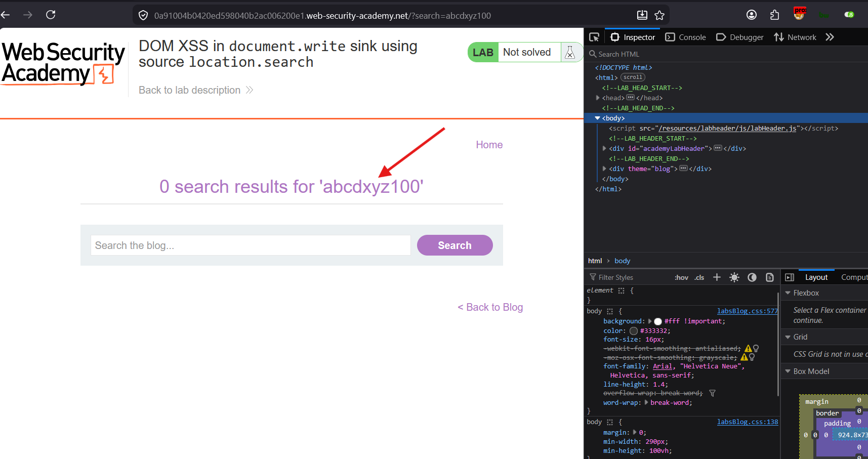Image resolution: width=868 pixels, height=459 pixels.
Task: Select the body breadcrumb
Action: [623, 261]
